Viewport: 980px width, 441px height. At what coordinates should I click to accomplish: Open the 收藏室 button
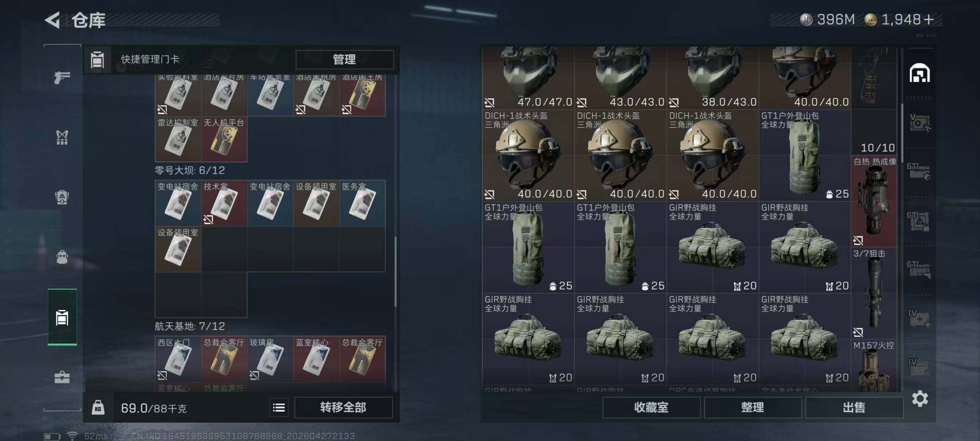point(651,408)
